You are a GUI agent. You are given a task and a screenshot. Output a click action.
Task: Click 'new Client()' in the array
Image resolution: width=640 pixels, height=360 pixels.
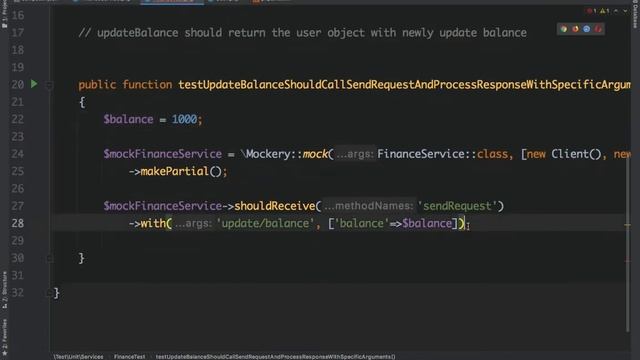(x=564, y=154)
